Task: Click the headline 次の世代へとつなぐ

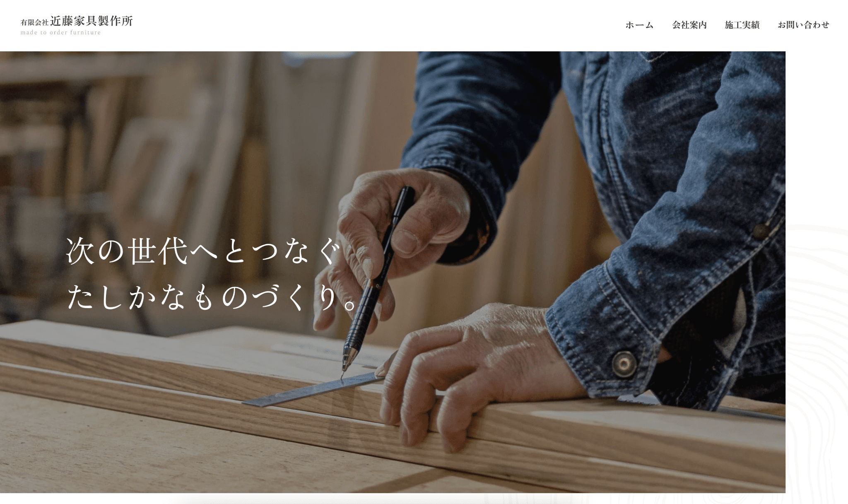Action: point(203,251)
